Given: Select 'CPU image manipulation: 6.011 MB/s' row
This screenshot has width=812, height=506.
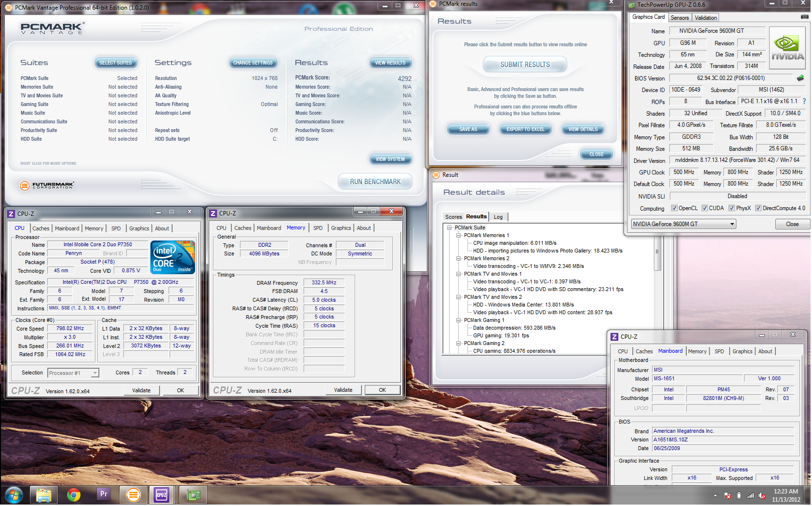Looking at the screenshot, I should 515,243.
